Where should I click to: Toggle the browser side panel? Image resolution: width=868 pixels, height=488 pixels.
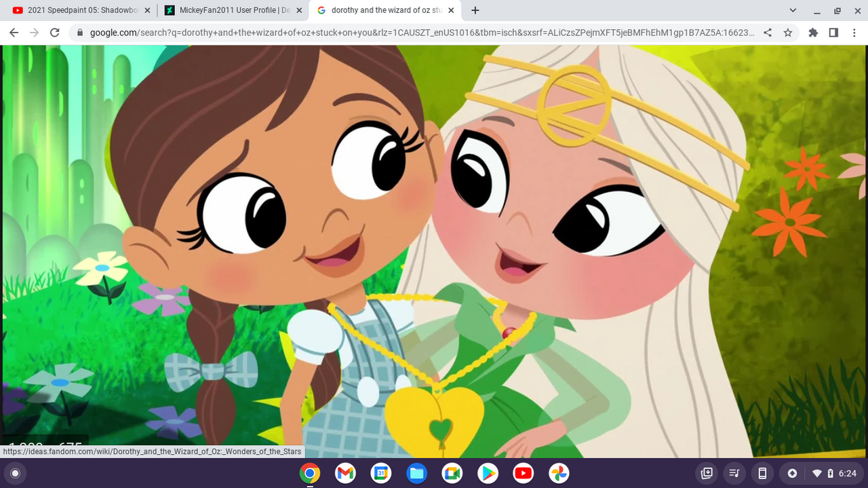click(x=833, y=33)
